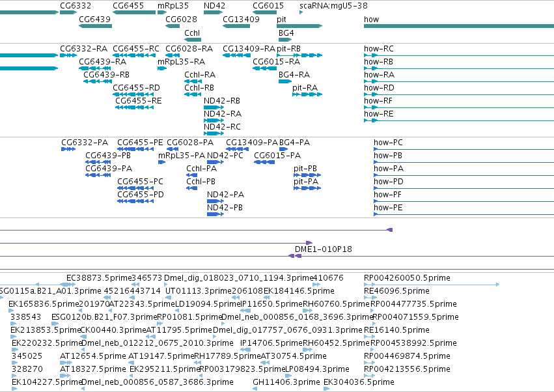Select the BG4-RA transcript
Image resolution: width=554 pixels, height=392 pixels.
[294, 75]
